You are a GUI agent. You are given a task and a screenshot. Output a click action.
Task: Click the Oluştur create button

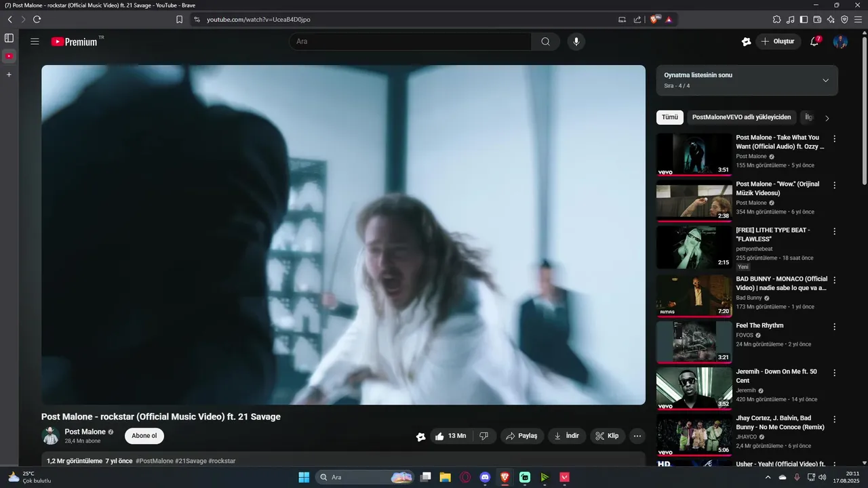(x=778, y=41)
